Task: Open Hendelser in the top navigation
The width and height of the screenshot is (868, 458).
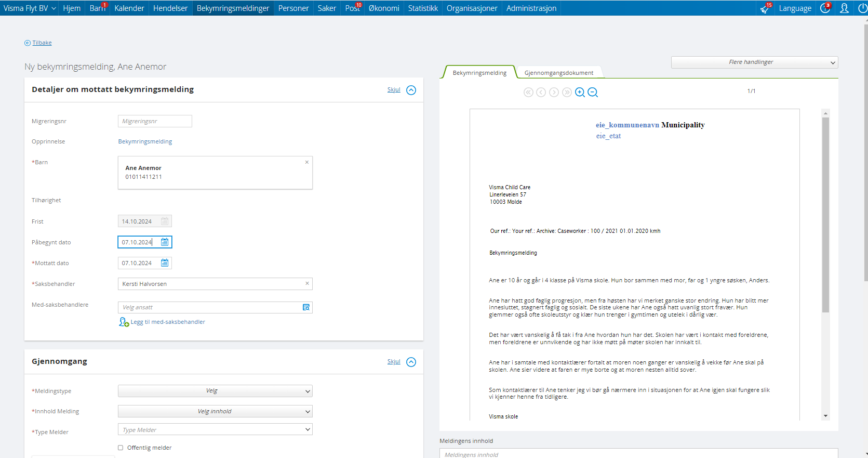Action: coord(170,8)
